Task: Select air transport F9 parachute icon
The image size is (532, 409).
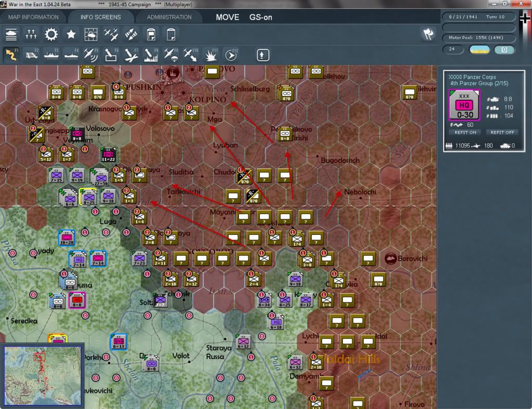Action: (x=170, y=55)
